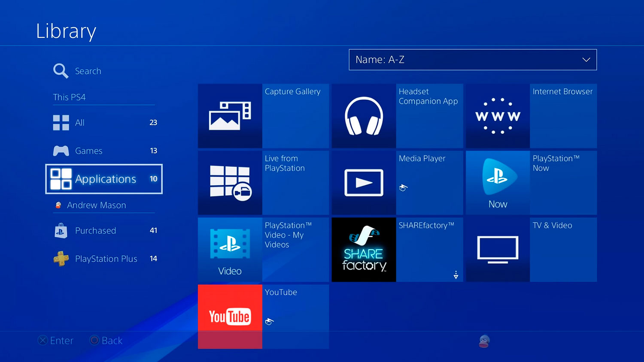Click the Games controller icon
The height and width of the screenshot is (362, 644).
tap(61, 151)
